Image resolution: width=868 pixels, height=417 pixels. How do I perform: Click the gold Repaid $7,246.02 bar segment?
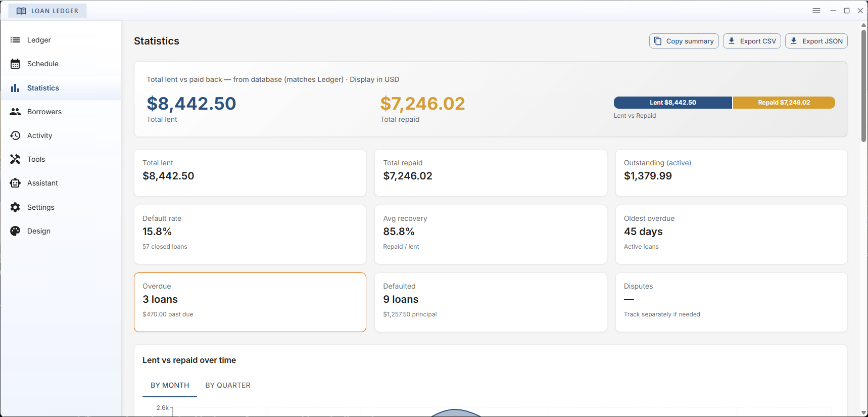(x=784, y=103)
